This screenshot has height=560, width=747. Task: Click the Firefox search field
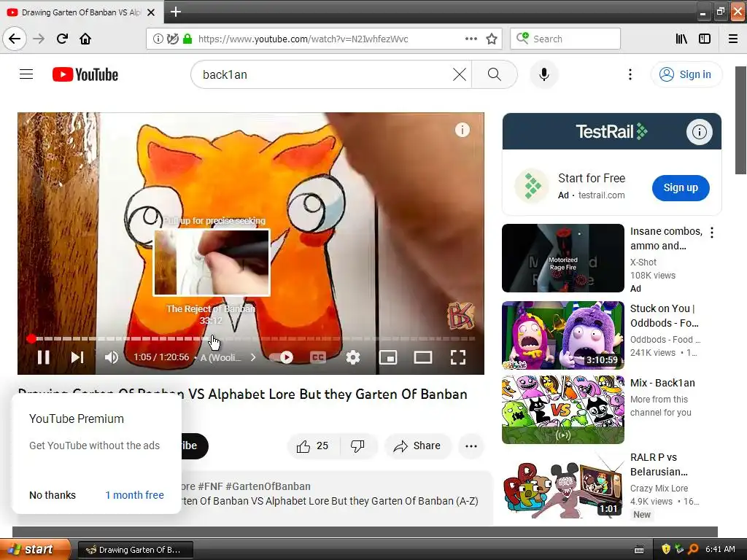point(565,39)
